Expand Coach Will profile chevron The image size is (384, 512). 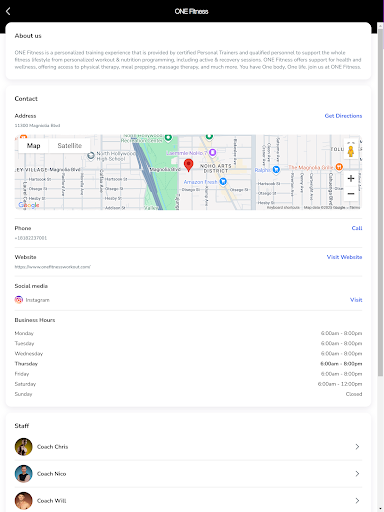(x=357, y=501)
